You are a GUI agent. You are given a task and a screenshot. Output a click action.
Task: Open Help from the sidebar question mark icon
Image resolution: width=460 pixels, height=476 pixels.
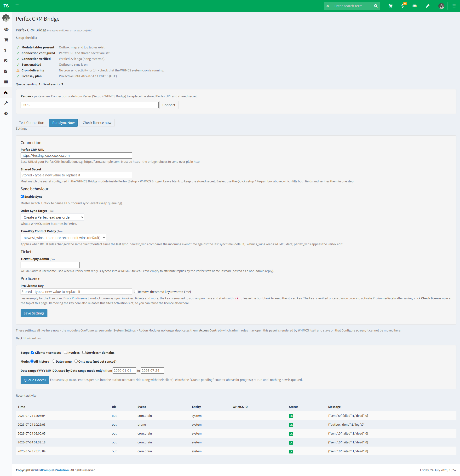point(6,114)
